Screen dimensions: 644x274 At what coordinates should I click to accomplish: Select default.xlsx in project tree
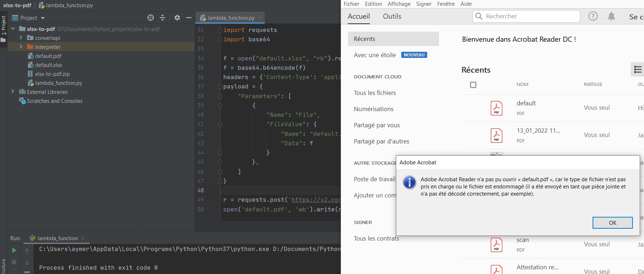pos(49,65)
